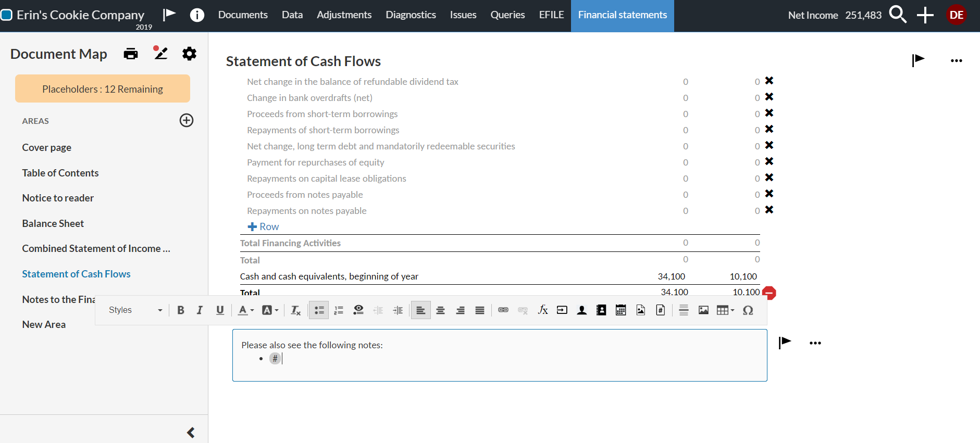
Task: Toggle bold formatting
Action: [x=181, y=310]
